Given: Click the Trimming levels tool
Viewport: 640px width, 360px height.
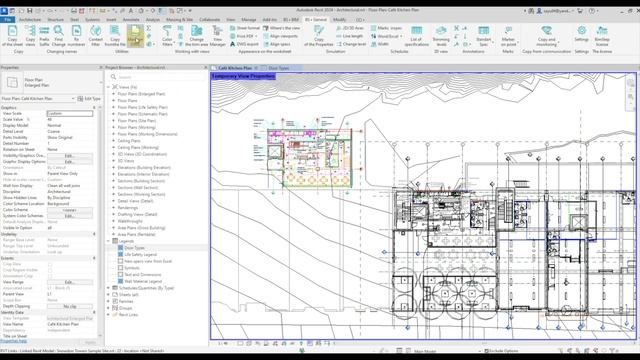Looking at the screenshot, I should point(441,36).
